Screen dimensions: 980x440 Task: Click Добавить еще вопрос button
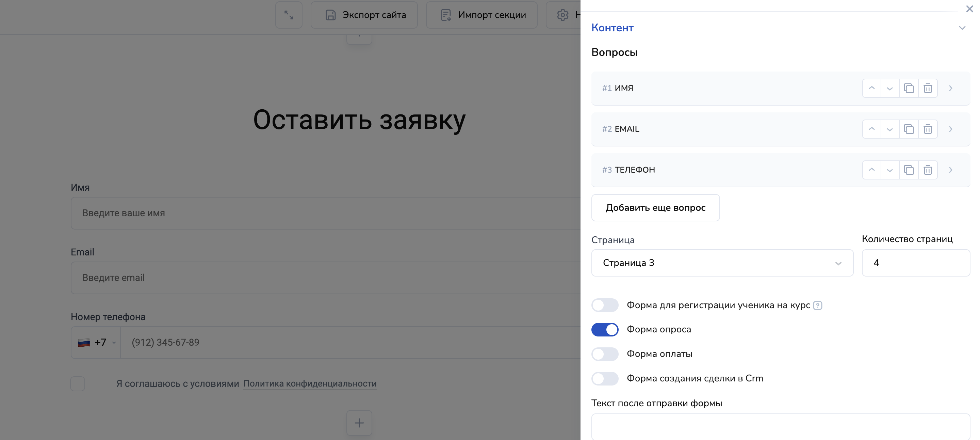655,208
